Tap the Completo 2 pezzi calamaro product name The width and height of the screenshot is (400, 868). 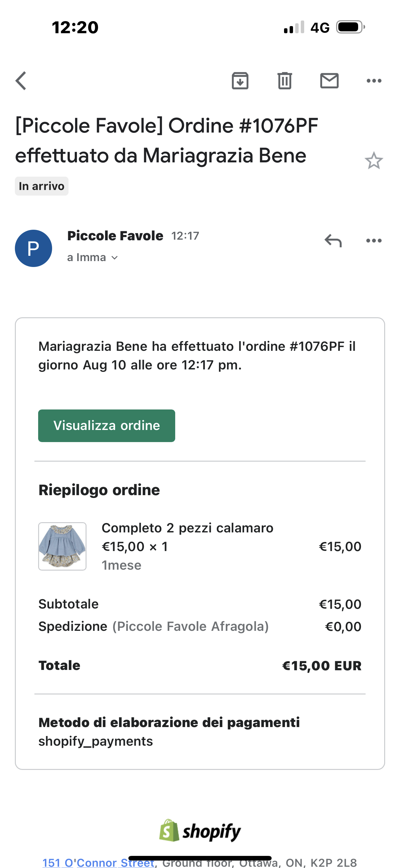[x=187, y=528]
